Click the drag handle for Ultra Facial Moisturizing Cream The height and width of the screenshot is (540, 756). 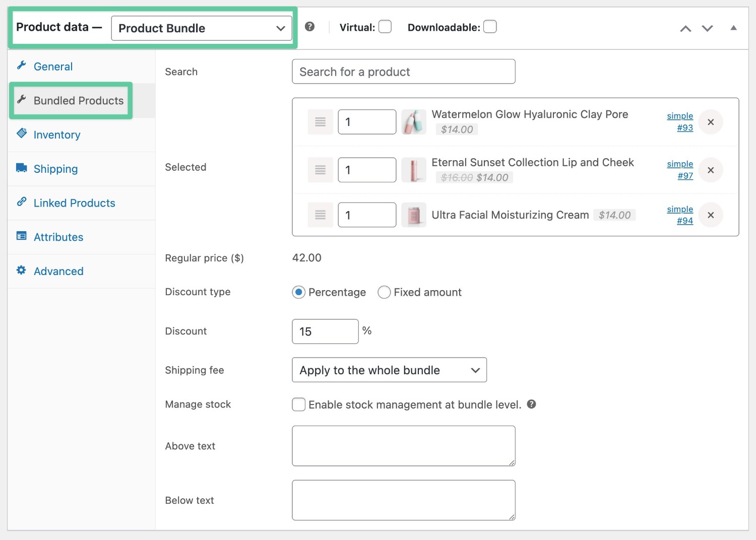tap(320, 215)
